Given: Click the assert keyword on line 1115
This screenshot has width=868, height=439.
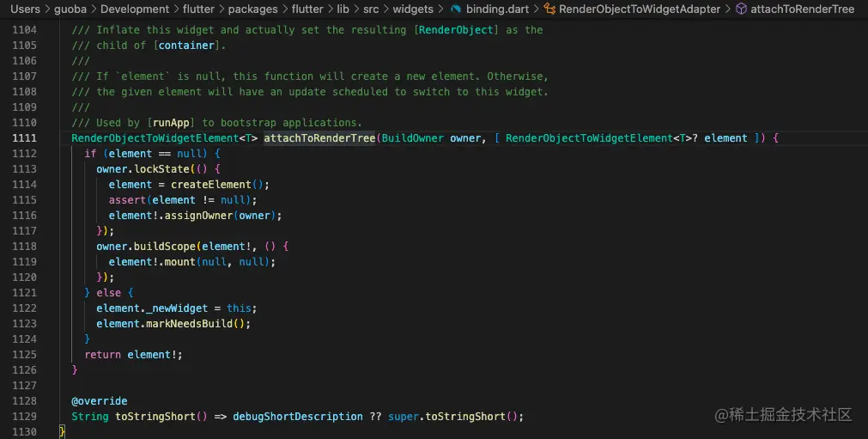Looking at the screenshot, I should click(x=127, y=200).
